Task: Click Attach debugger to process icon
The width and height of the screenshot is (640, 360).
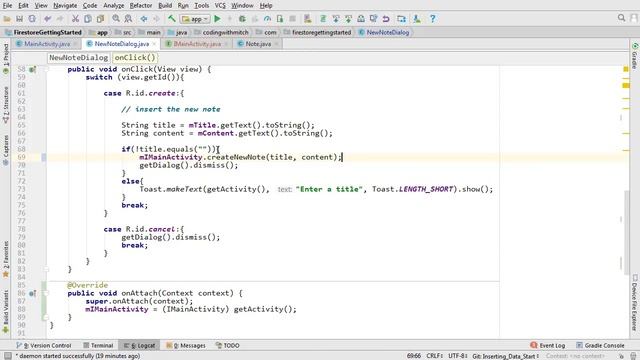Action: pyautogui.click(x=280, y=19)
